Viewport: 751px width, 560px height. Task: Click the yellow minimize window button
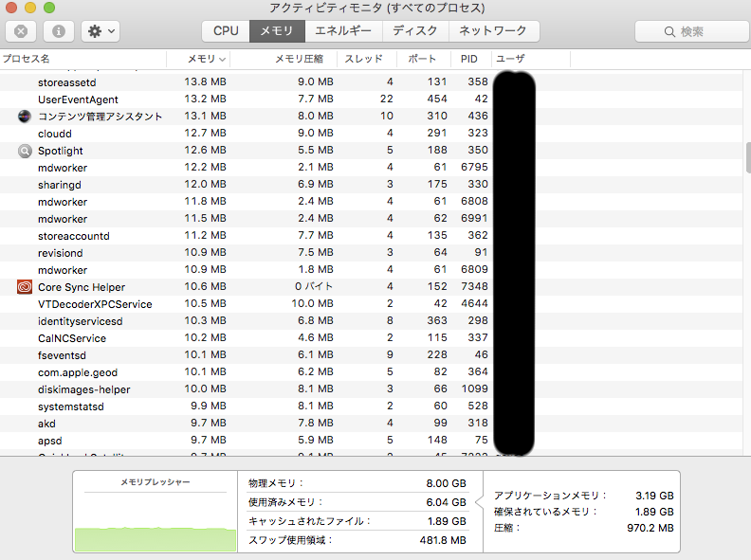(x=30, y=8)
